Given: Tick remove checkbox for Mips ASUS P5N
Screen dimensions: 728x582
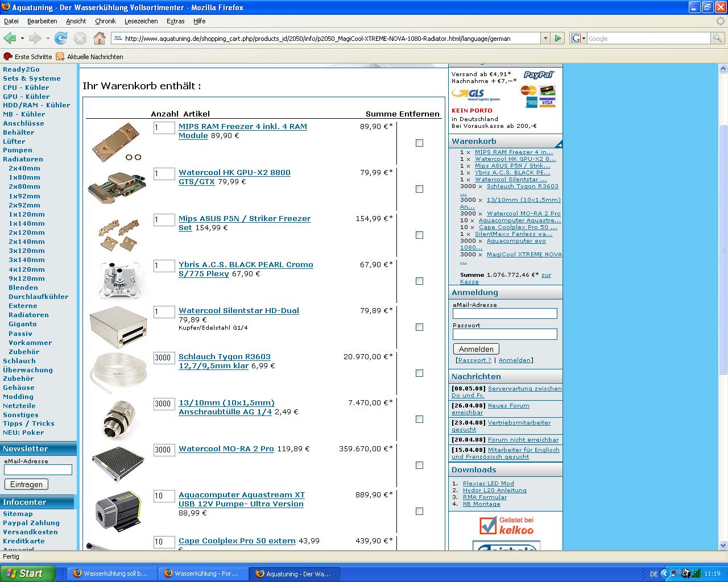Looking at the screenshot, I should 419,235.
